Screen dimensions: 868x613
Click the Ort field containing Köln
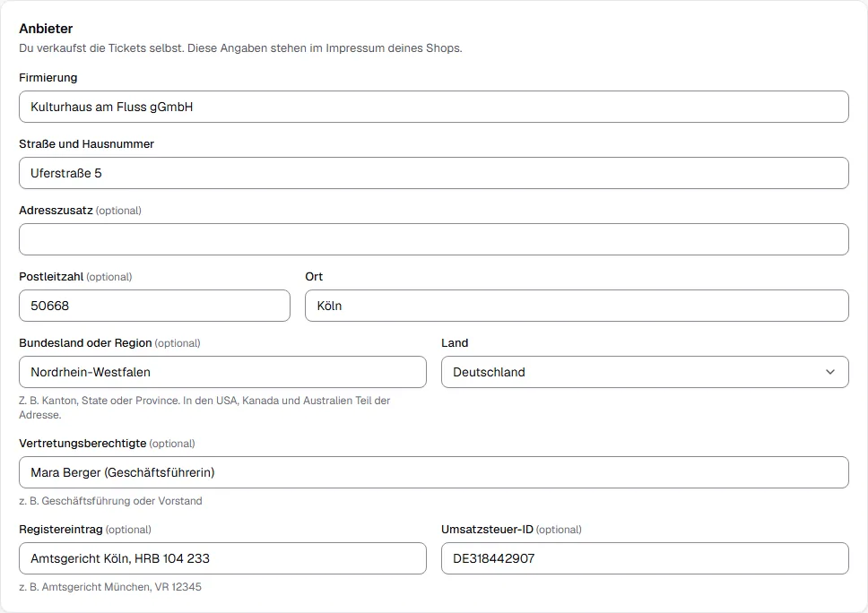click(577, 306)
